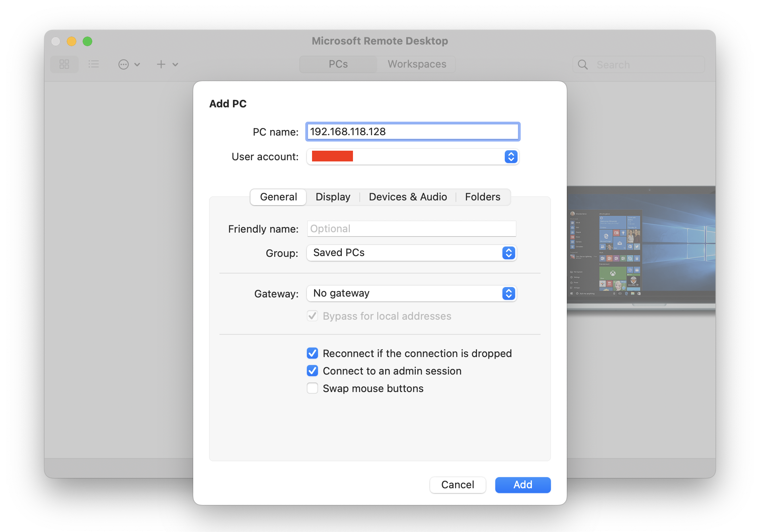This screenshot has width=760, height=532.
Task: Open the ellipsis more-options toolbar menu
Action: click(124, 64)
